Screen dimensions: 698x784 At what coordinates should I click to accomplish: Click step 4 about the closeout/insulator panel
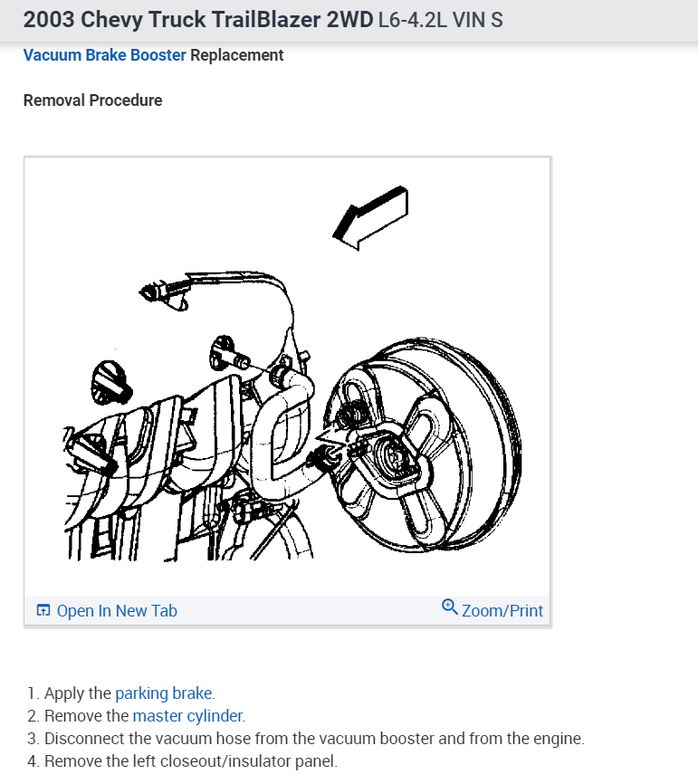click(183, 761)
